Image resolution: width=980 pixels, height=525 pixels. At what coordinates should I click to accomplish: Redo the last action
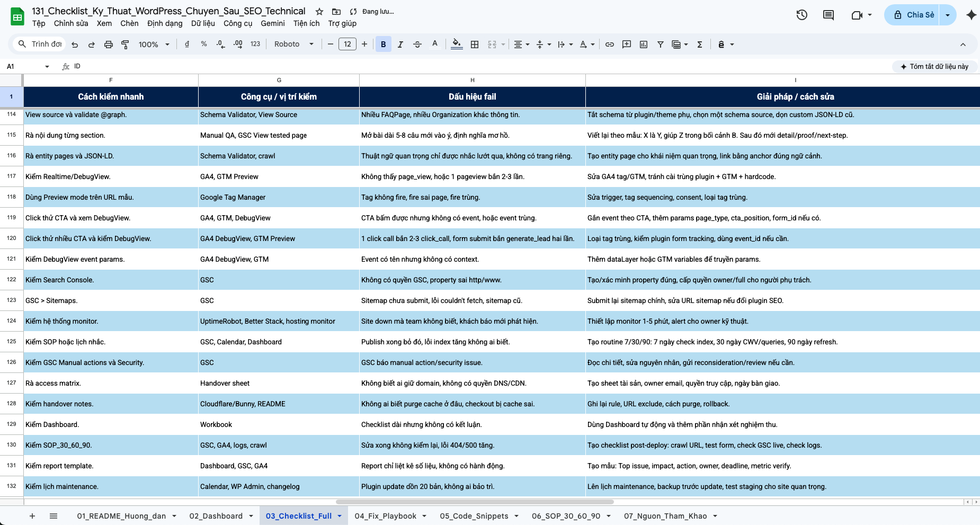[x=91, y=45]
